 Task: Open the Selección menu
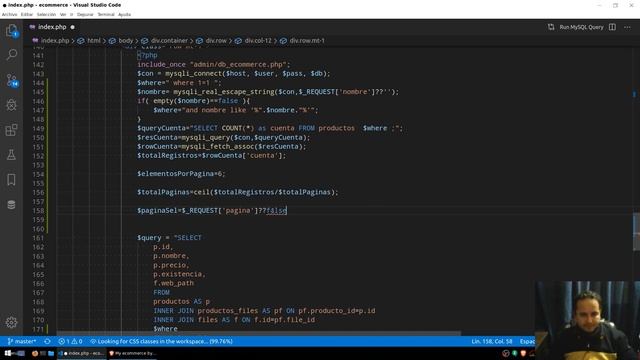[x=46, y=14]
